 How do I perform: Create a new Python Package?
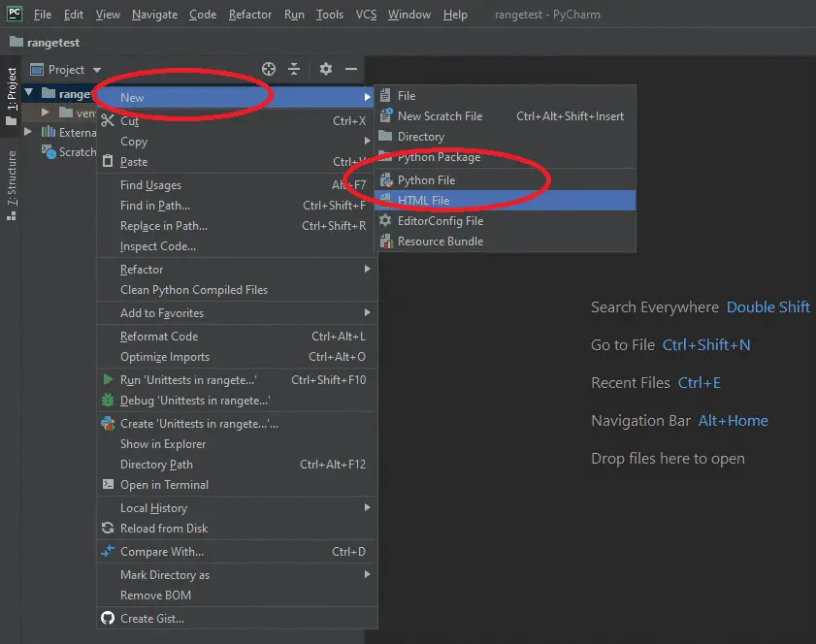point(441,156)
